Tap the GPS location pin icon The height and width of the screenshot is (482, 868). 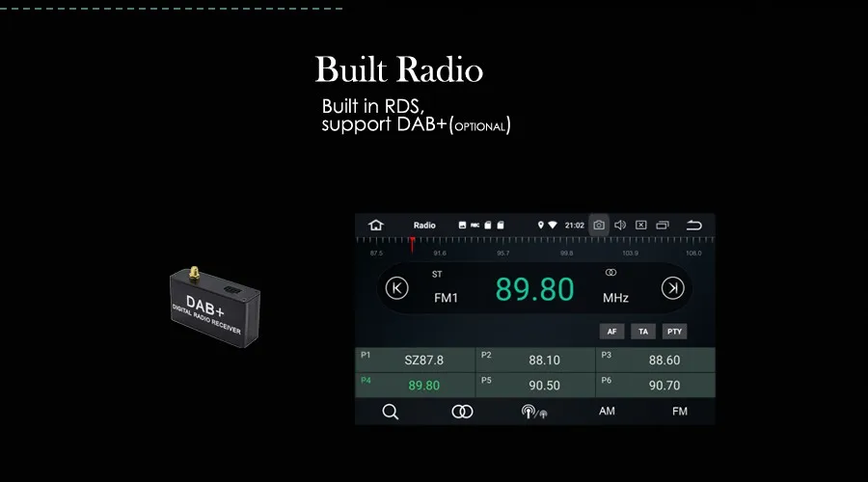click(541, 226)
